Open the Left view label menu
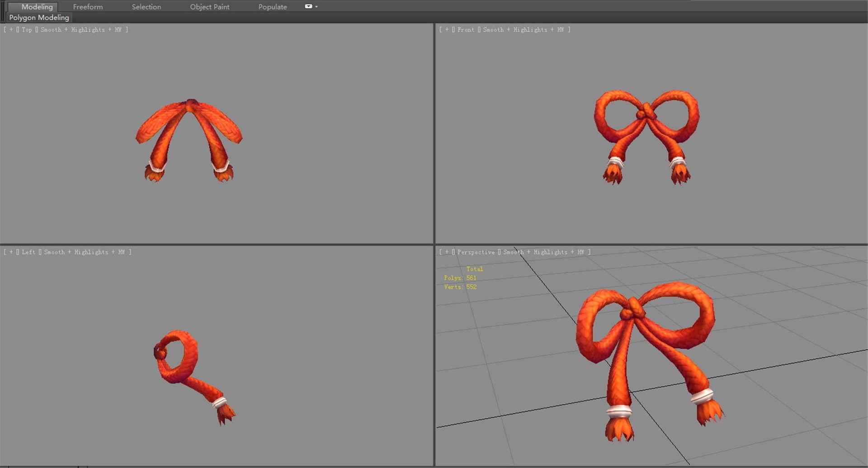Image resolution: width=868 pixels, height=468 pixels. 28,252
